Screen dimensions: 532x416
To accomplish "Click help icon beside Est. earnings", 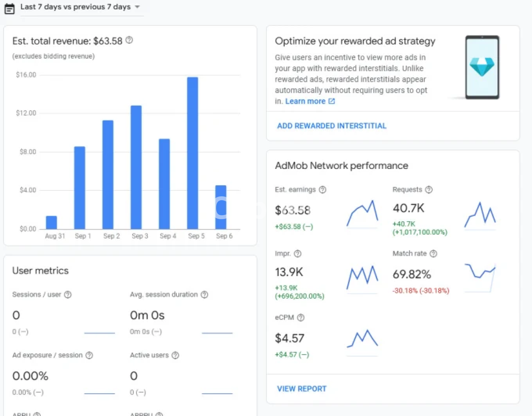I will [x=323, y=190].
